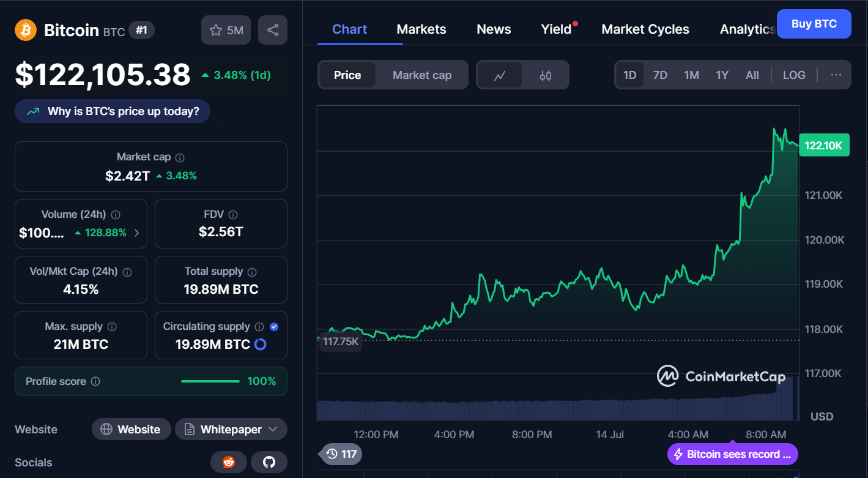The height and width of the screenshot is (478, 868).
Task: Open the Yield tab
Action: (556, 29)
